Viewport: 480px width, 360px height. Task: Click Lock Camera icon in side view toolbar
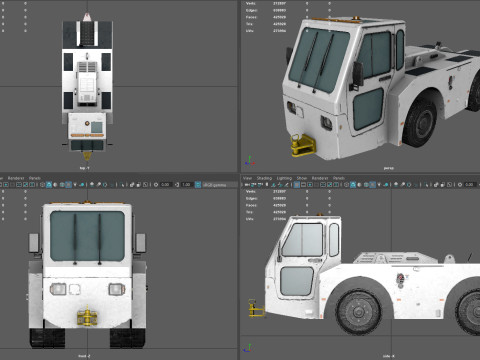253,184
